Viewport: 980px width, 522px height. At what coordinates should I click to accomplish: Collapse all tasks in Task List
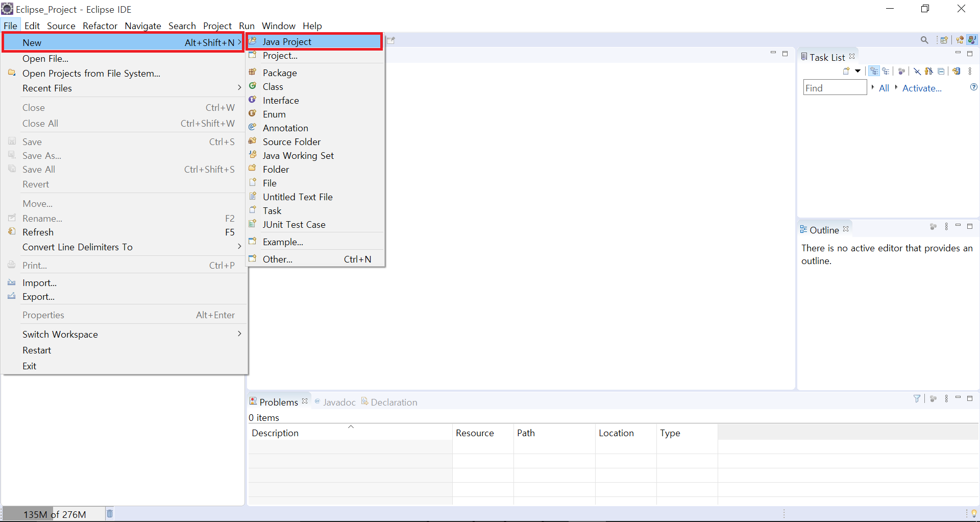[x=941, y=72]
